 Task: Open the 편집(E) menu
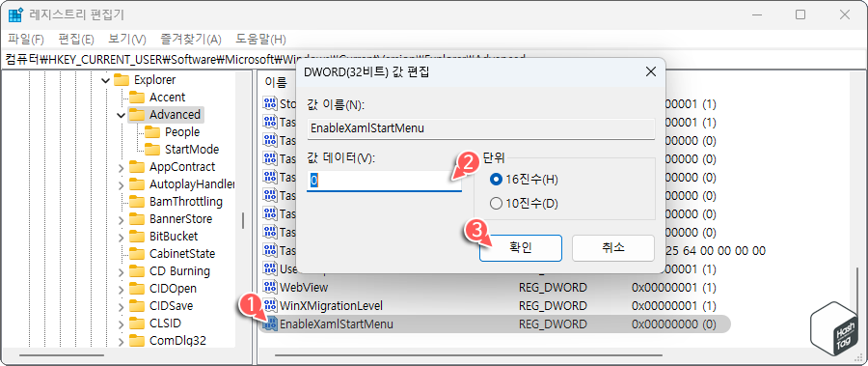click(x=76, y=40)
